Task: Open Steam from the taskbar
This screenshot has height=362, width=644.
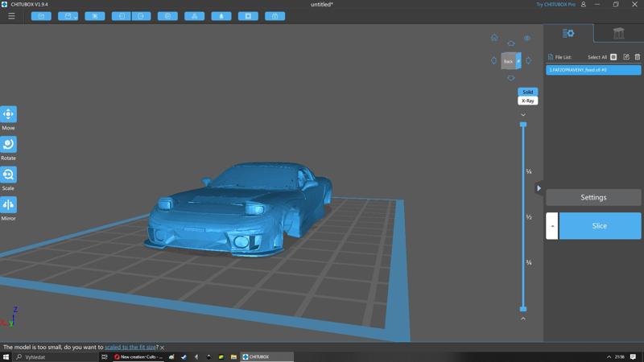Action: (x=184, y=357)
